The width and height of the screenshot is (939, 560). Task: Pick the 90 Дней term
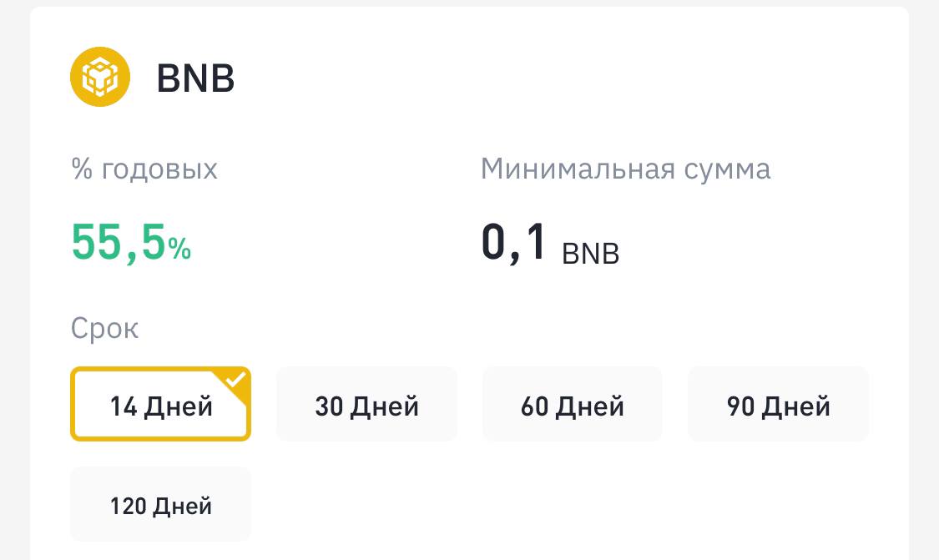click(778, 406)
